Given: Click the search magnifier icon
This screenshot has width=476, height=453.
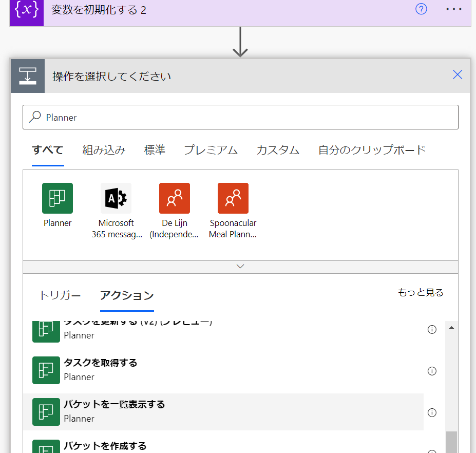Looking at the screenshot, I should click(x=35, y=117).
